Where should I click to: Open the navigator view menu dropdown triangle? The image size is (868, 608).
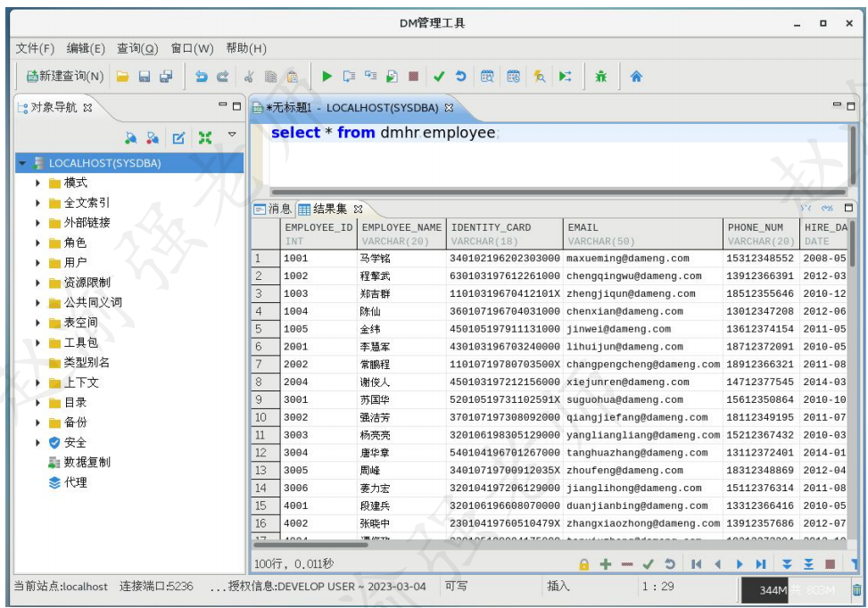click(232, 135)
